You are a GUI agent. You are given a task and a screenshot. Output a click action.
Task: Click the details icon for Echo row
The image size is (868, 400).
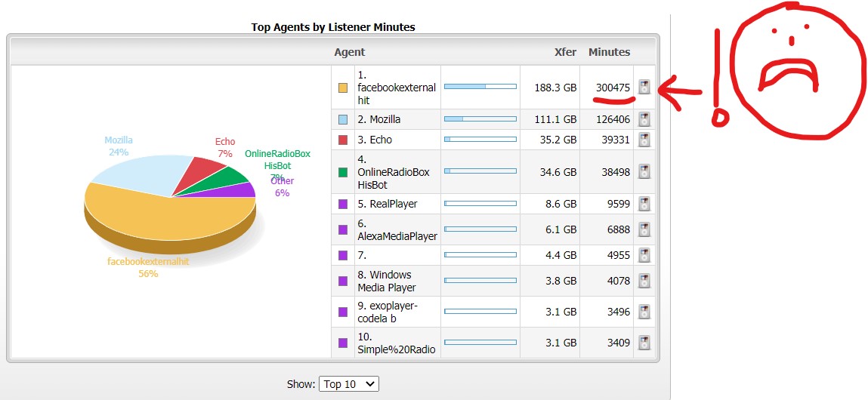point(644,140)
